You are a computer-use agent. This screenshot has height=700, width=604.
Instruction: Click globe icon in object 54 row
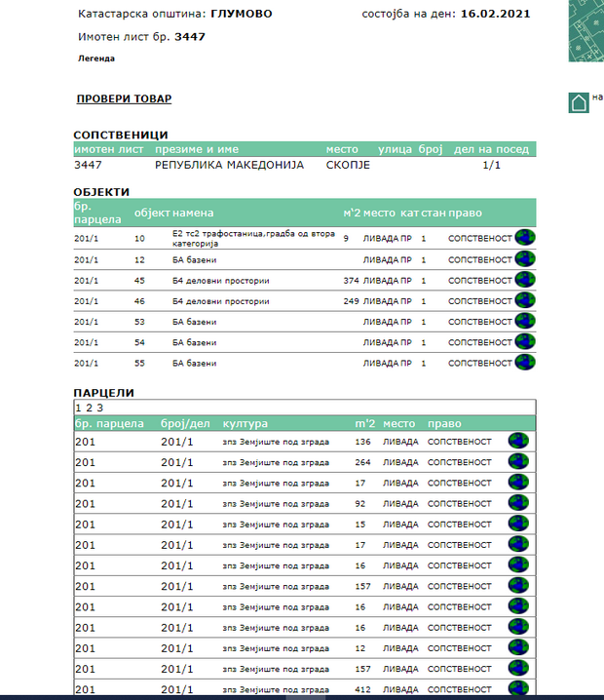(x=525, y=341)
